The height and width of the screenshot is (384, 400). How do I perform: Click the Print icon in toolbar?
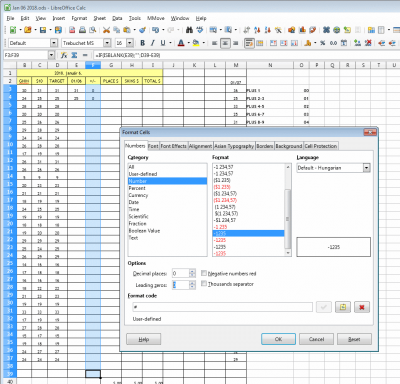point(82,30)
